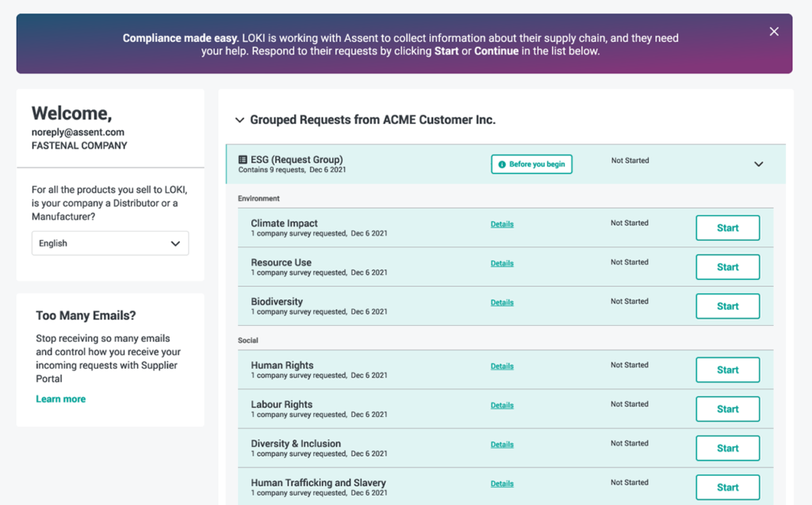Open the English language selector
812x505 pixels.
click(109, 243)
